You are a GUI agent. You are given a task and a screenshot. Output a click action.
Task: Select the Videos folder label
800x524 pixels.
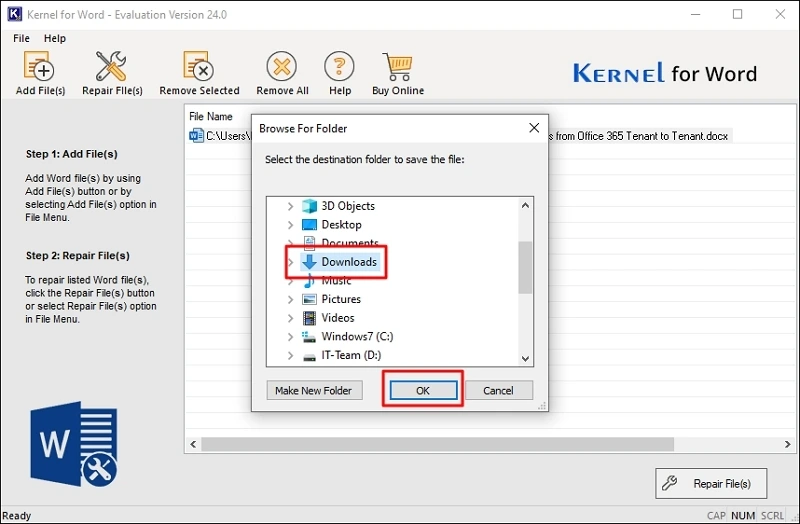click(x=338, y=318)
